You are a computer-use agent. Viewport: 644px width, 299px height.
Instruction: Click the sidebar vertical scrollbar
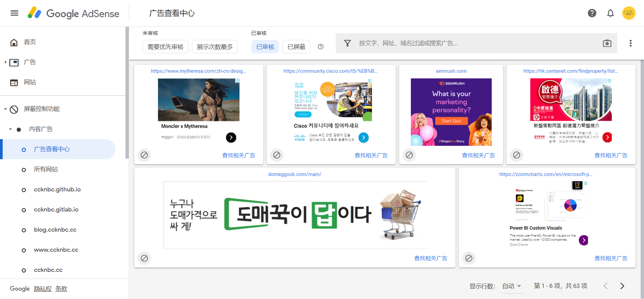tap(127, 93)
